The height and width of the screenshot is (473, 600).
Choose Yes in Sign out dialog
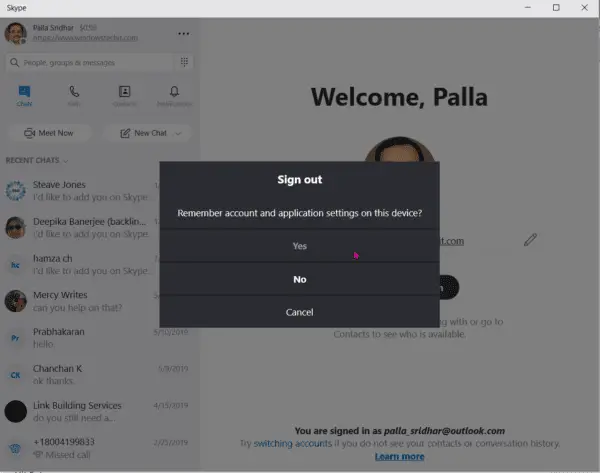click(x=300, y=246)
